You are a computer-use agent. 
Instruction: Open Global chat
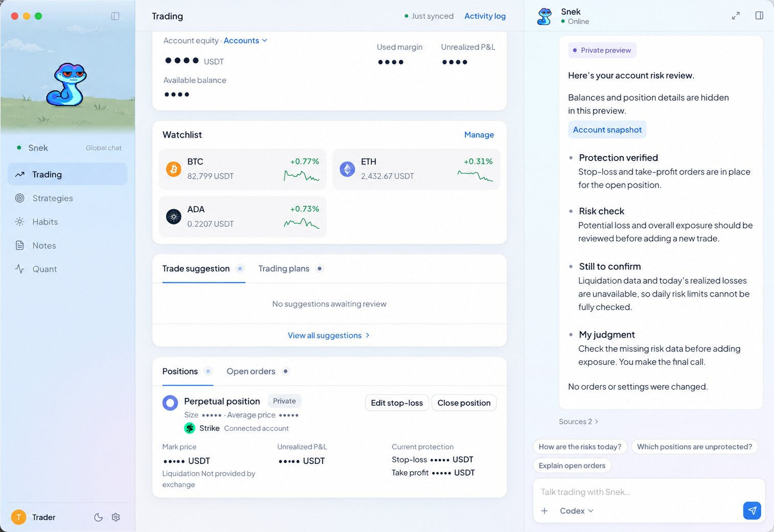click(x=103, y=148)
